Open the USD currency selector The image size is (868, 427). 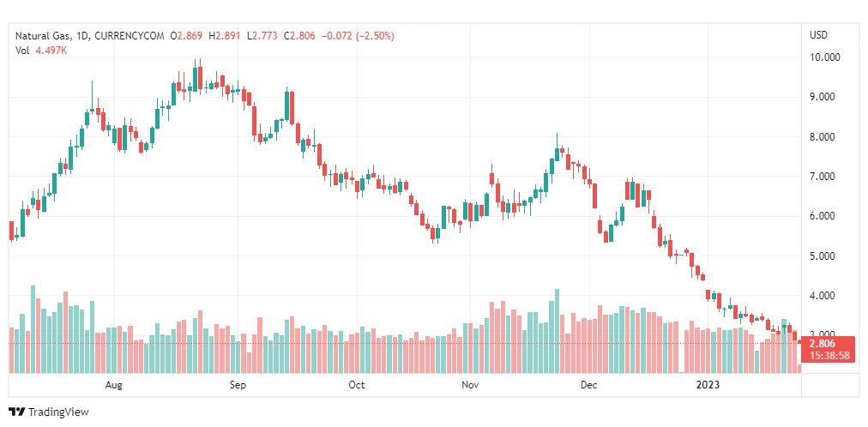817,35
